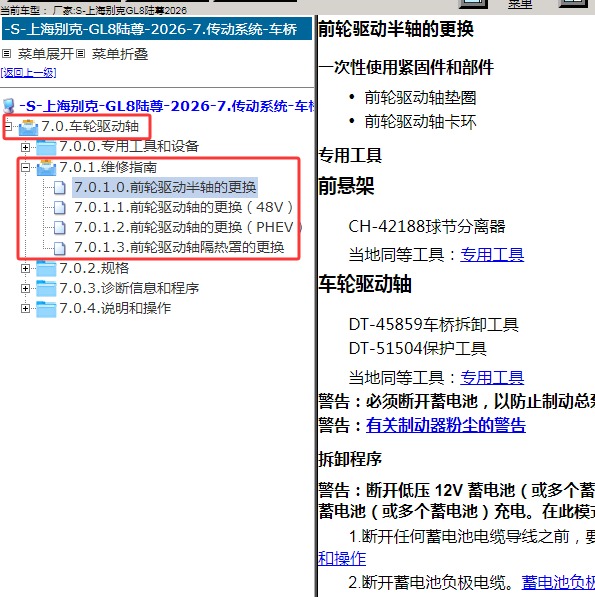Open the 专用工具 link under 前悬架

pos(492,254)
